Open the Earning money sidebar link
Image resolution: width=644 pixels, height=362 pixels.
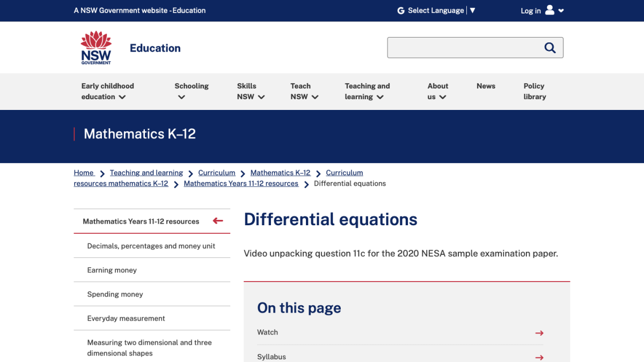point(112,270)
